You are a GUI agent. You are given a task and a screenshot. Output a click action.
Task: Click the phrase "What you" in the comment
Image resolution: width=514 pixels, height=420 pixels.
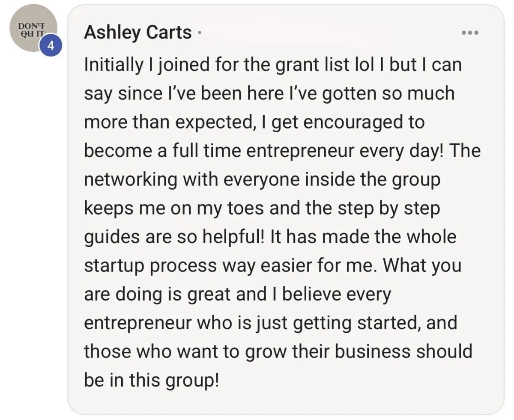[422, 265]
